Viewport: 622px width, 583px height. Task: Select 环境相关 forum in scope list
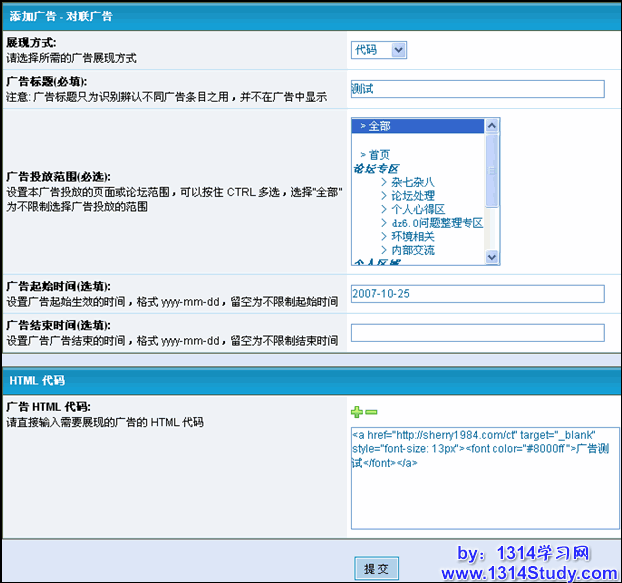pos(412,236)
